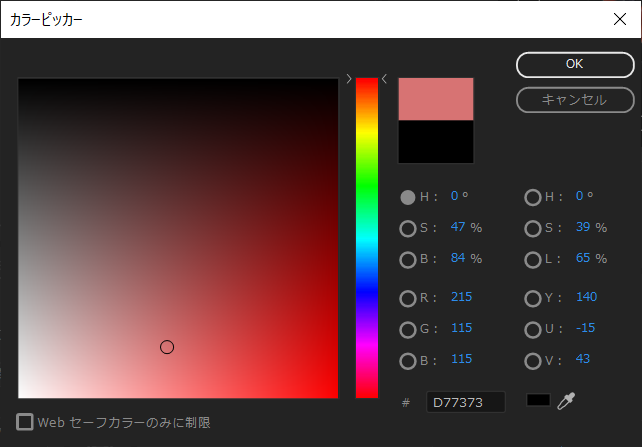Click the hex color input field D77373
Screen dimensions: 642x447
[x=465, y=402]
